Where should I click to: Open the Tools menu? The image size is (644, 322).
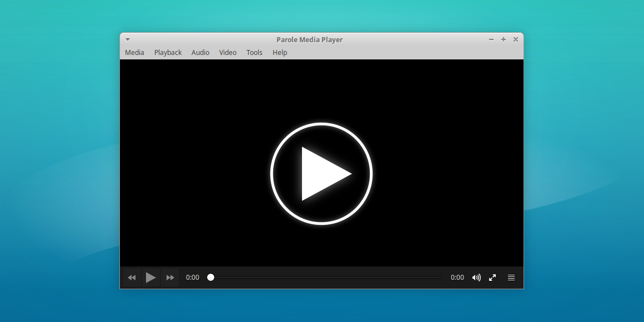(x=254, y=53)
